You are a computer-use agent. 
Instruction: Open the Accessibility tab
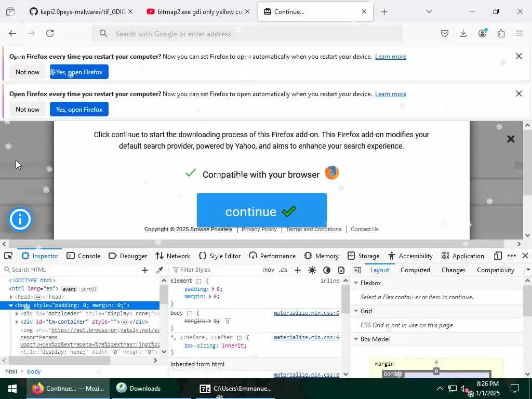(x=410, y=256)
